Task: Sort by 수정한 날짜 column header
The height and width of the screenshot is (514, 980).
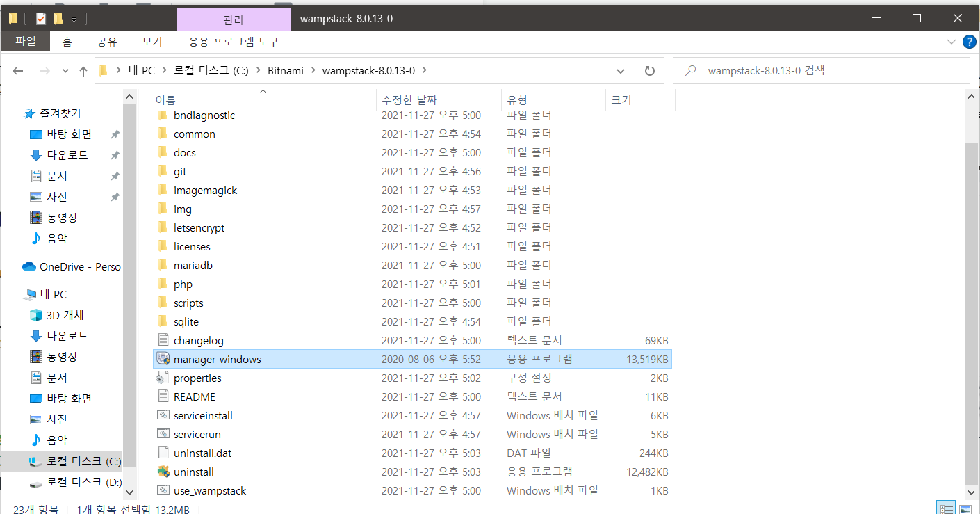Action: 409,100
